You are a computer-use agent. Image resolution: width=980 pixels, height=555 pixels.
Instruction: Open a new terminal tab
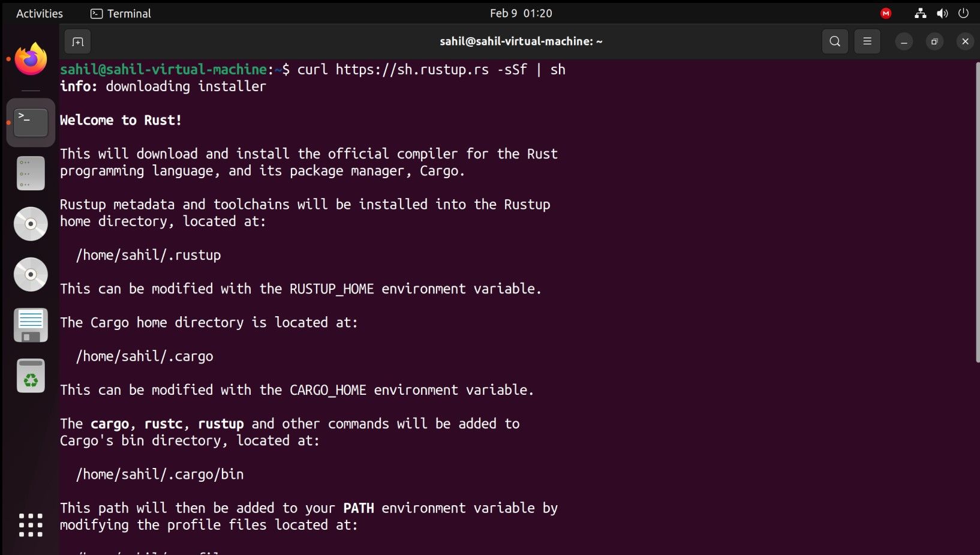pos(78,41)
